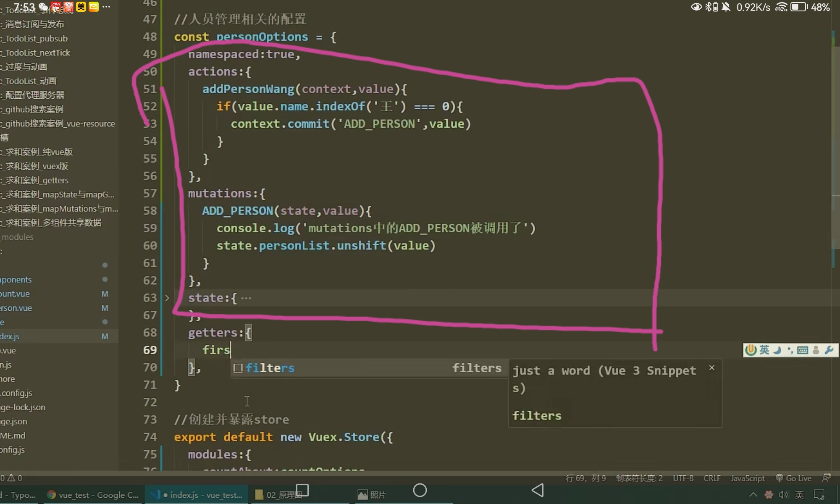The height and width of the screenshot is (504, 840).
Task: Switch to the vue_test Google Chrome taskbar window
Action: pos(92,495)
